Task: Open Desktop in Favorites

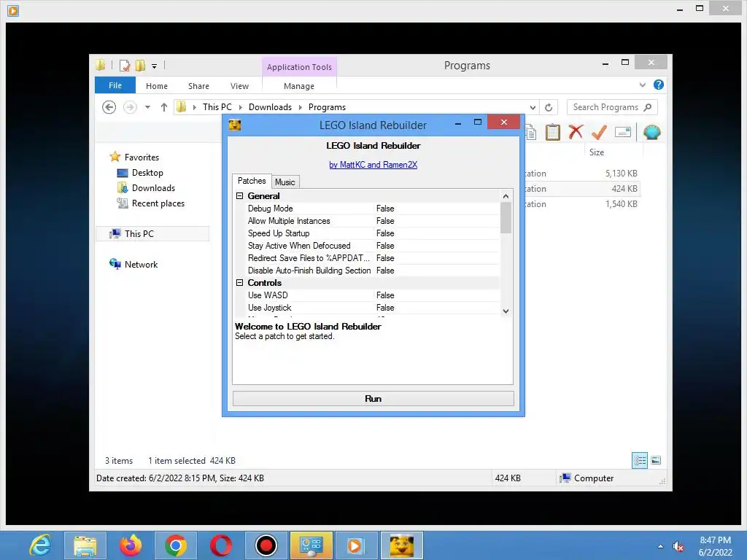Action: pyautogui.click(x=147, y=172)
